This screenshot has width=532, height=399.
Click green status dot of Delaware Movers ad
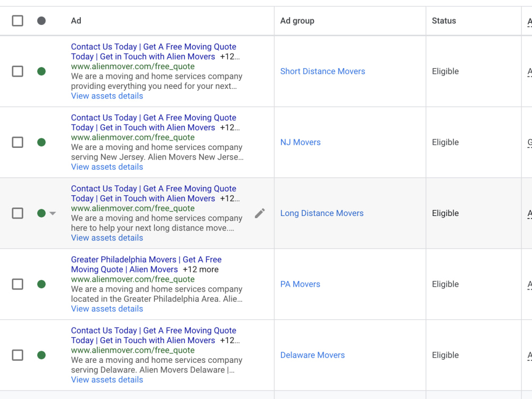tap(41, 355)
